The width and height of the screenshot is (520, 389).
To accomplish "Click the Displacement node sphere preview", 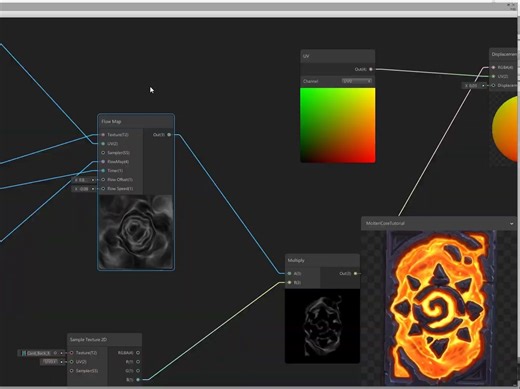I will point(505,128).
